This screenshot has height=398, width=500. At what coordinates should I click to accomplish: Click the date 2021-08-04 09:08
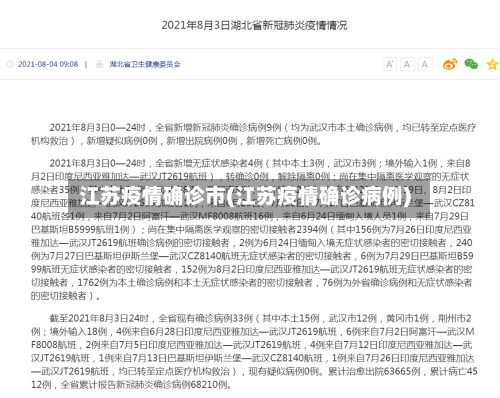click(x=48, y=64)
